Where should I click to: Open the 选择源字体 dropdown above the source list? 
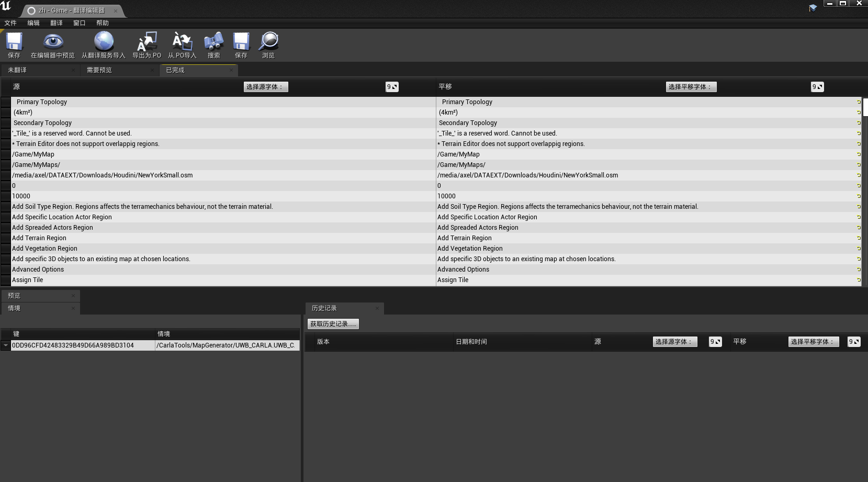[266, 87]
